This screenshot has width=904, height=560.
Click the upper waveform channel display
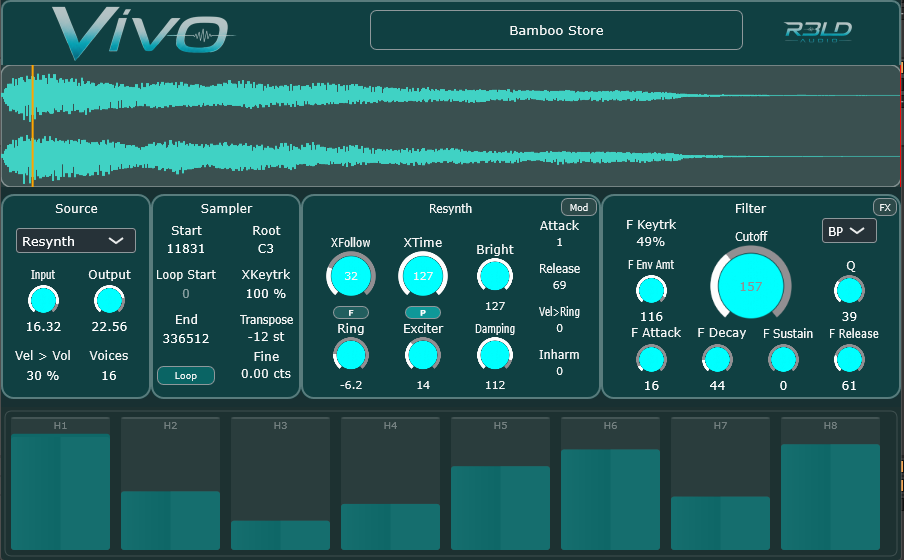(x=450, y=96)
